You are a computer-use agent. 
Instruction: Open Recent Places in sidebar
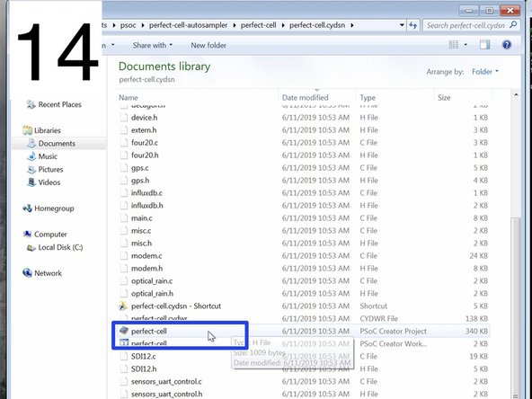coord(54,104)
